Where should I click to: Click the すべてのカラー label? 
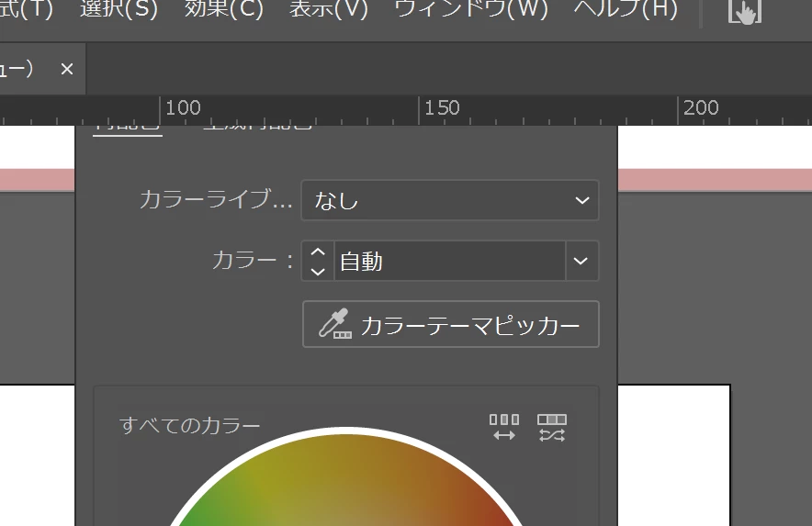tap(189, 426)
